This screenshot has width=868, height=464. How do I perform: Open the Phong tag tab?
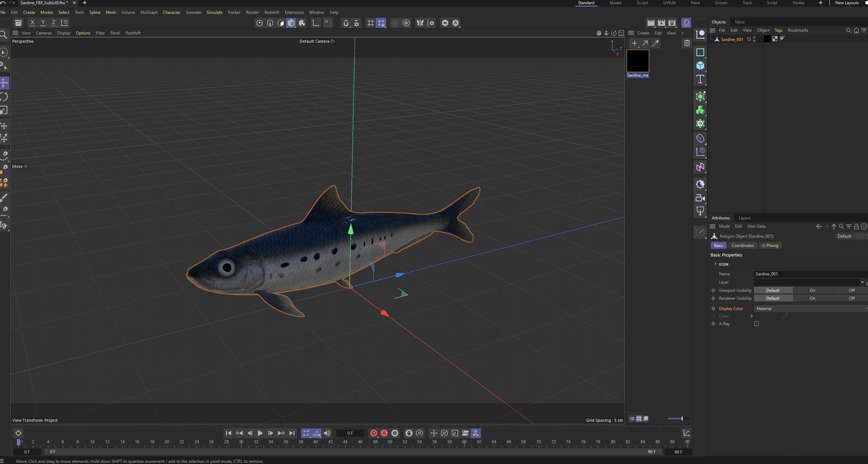point(770,245)
